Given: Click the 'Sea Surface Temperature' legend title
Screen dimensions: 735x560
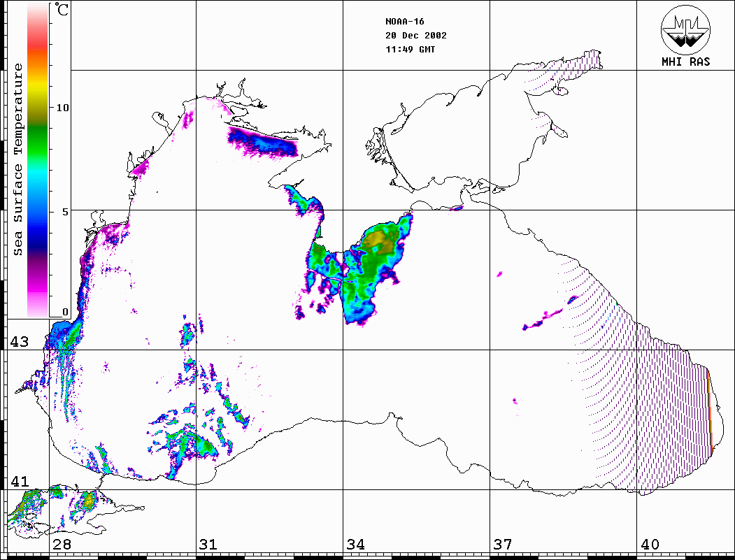Looking at the screenshot, I should [17, 159].
